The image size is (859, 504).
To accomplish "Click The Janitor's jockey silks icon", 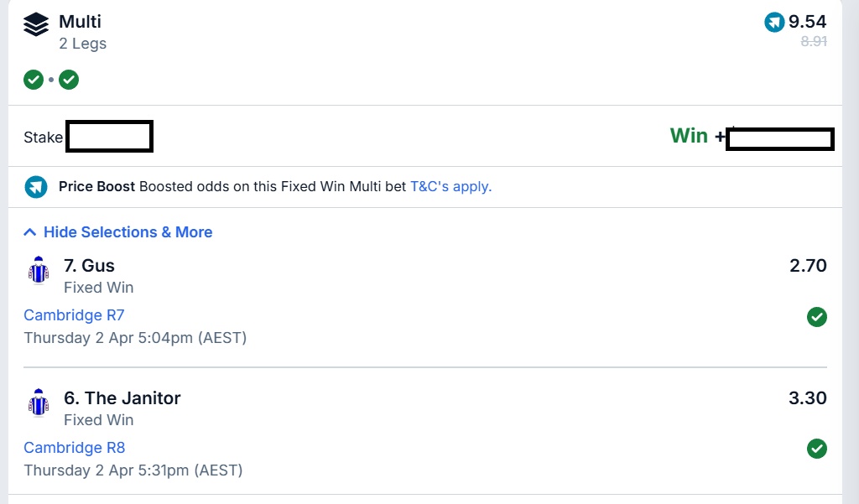I will (x=38, y=403).
